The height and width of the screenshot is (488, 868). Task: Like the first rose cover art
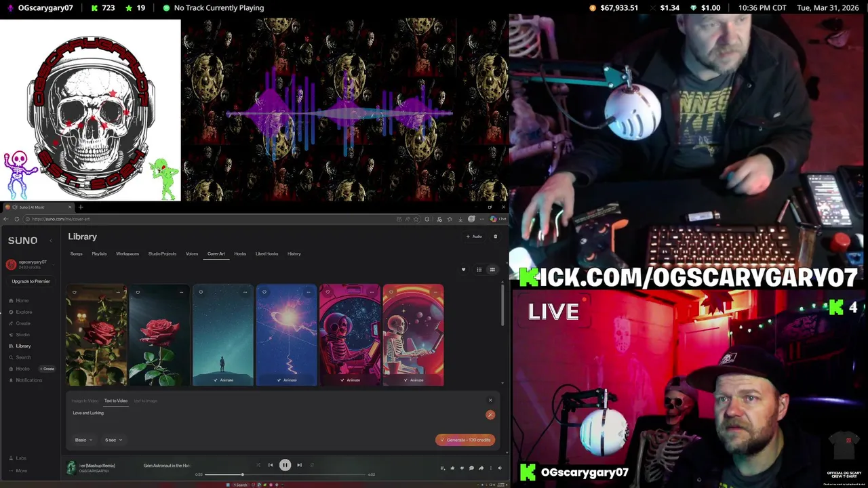75,293
